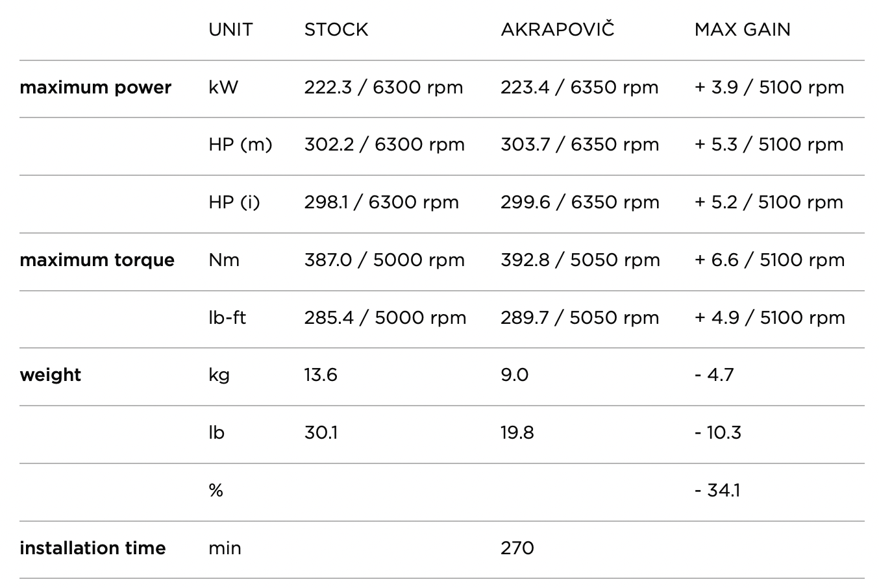
Task: Select the Nm unit cell
Action: click(x=224, y=260)
